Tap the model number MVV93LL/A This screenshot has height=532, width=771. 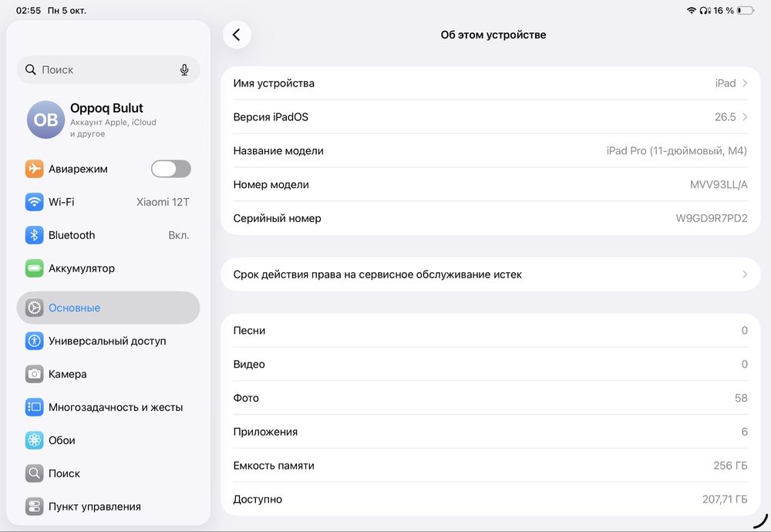(719, 185)
